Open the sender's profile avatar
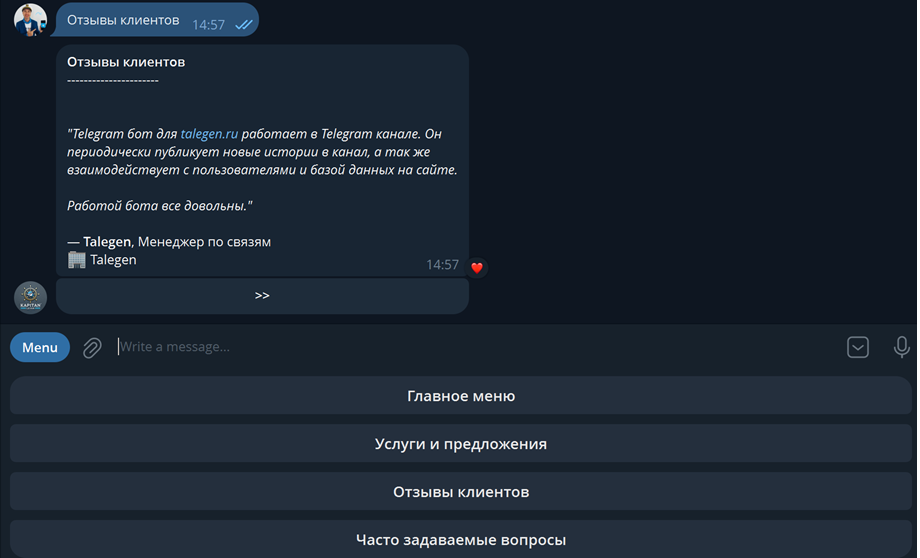 (x=31, y=19)
